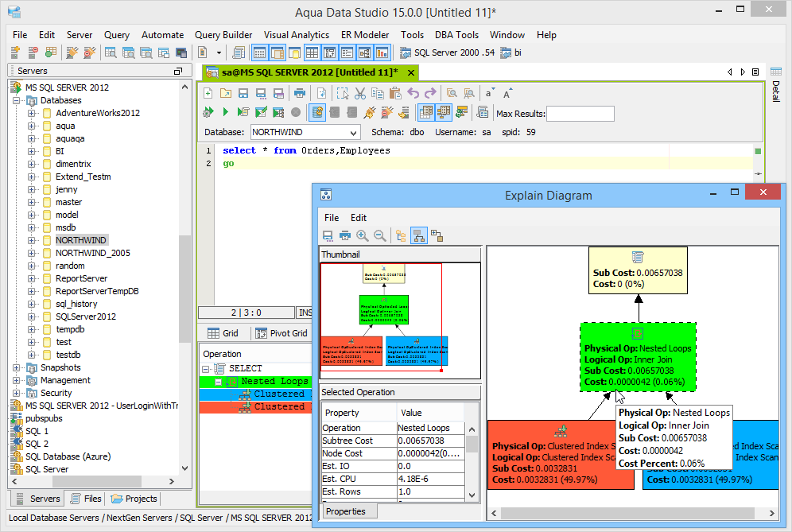Click the Open file icon in editor toolbar
This screenshot has height=532, width=792.
click(226, 94)
